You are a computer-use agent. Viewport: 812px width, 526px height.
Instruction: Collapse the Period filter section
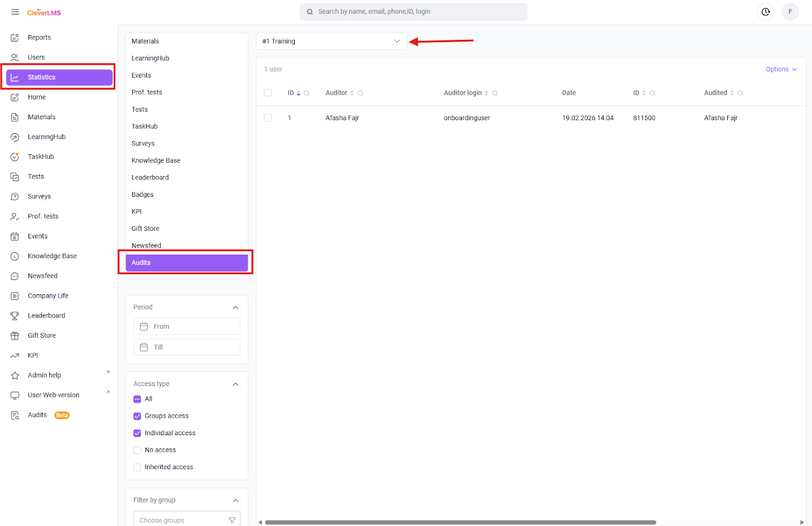point(235,307)
